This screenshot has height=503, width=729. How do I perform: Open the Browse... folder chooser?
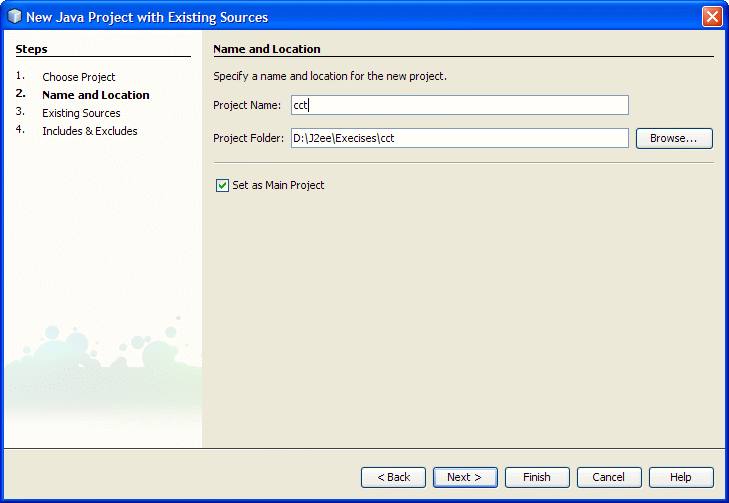674,139
